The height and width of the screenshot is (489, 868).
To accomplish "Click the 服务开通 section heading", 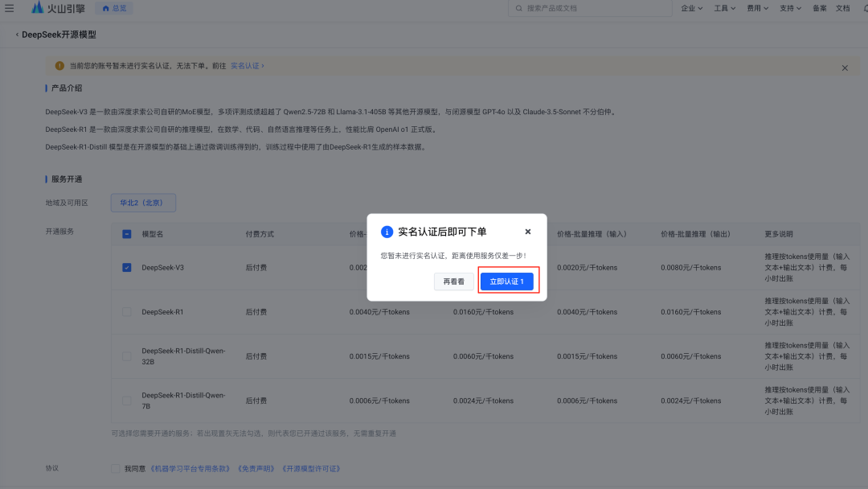I will point(67,179).
